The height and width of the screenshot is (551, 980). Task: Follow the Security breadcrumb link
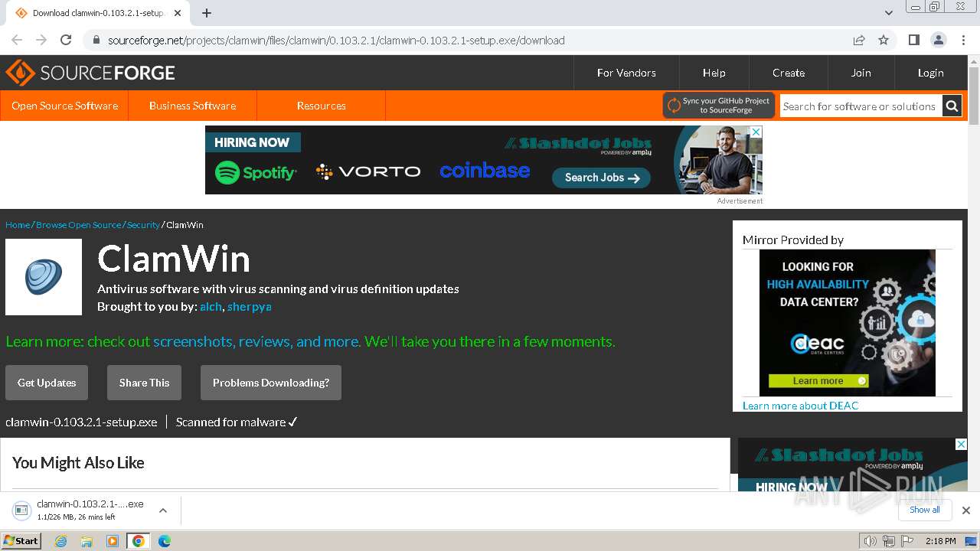point(143,225)
